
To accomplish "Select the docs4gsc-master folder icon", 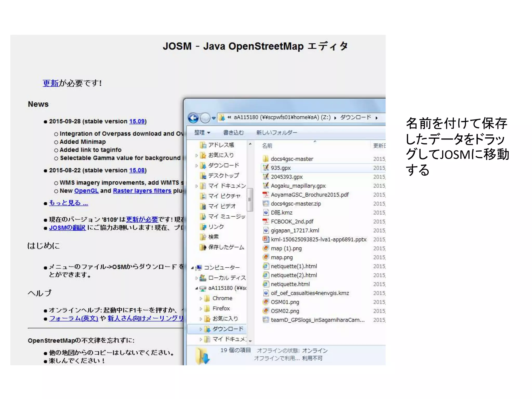I will tap(265, 159).
